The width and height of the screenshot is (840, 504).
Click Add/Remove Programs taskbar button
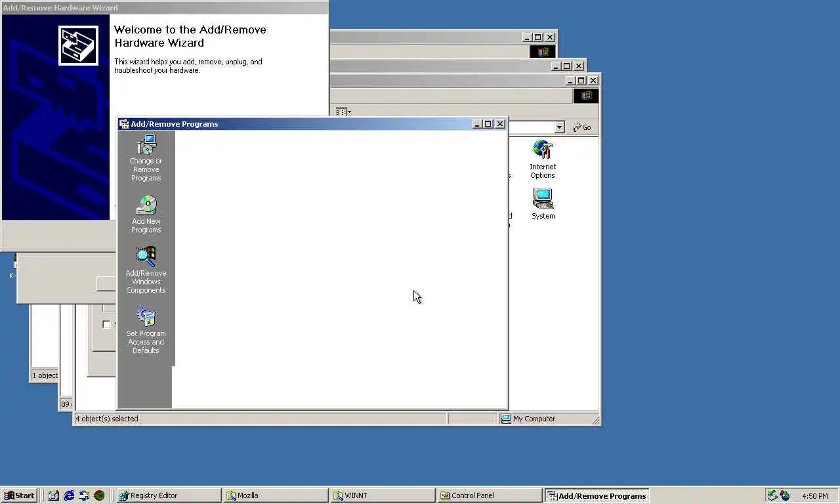(597, 495)
